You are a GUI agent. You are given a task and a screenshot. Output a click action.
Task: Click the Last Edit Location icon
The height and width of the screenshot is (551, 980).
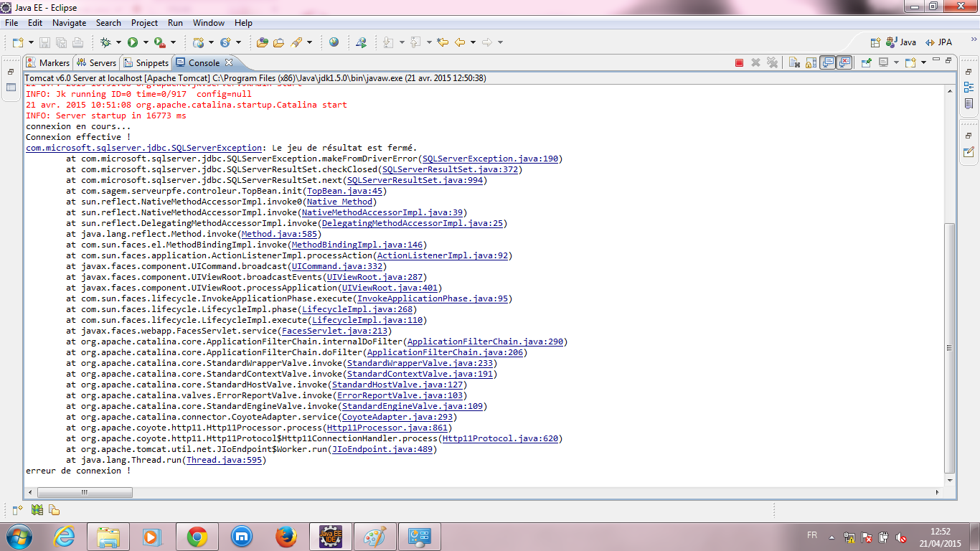coord(443,42)
